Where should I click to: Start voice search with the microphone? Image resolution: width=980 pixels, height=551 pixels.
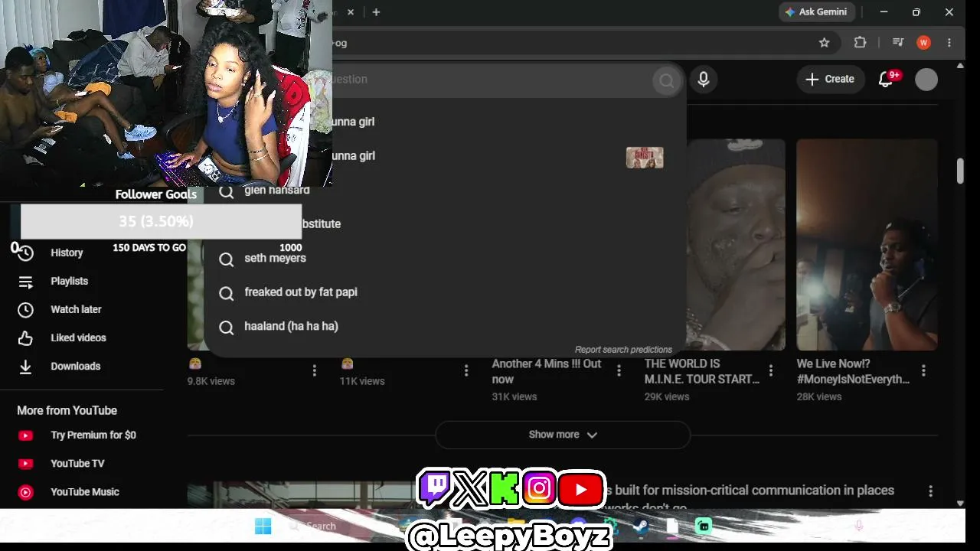click(704, 79)
